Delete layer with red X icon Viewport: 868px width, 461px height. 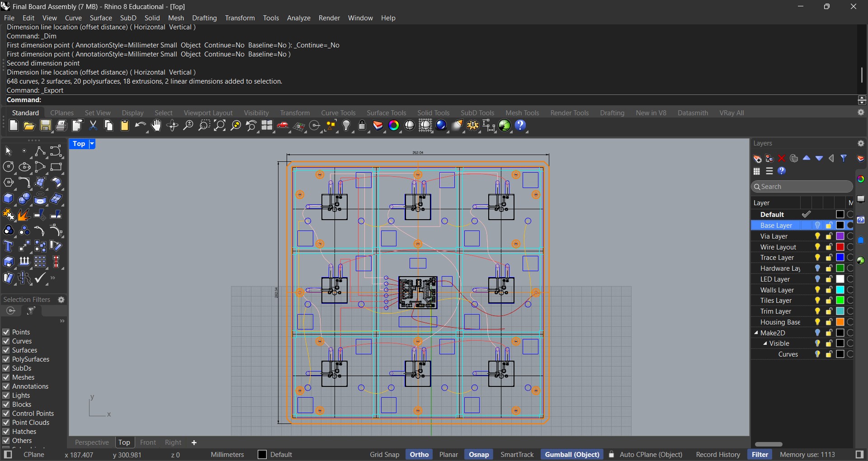click(x=782, y=158)
